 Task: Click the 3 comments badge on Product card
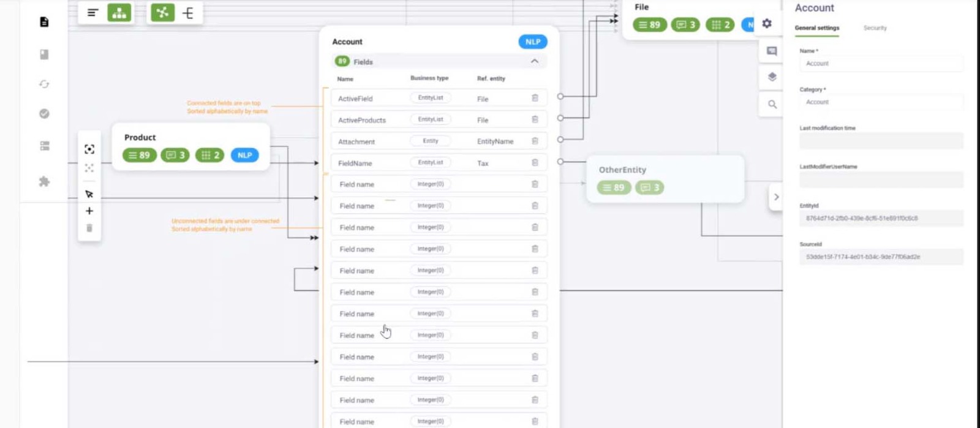175,155
